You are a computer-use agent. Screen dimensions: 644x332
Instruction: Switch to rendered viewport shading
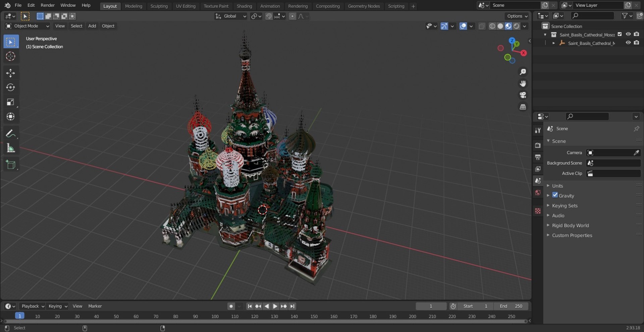[x=517, y=26]
